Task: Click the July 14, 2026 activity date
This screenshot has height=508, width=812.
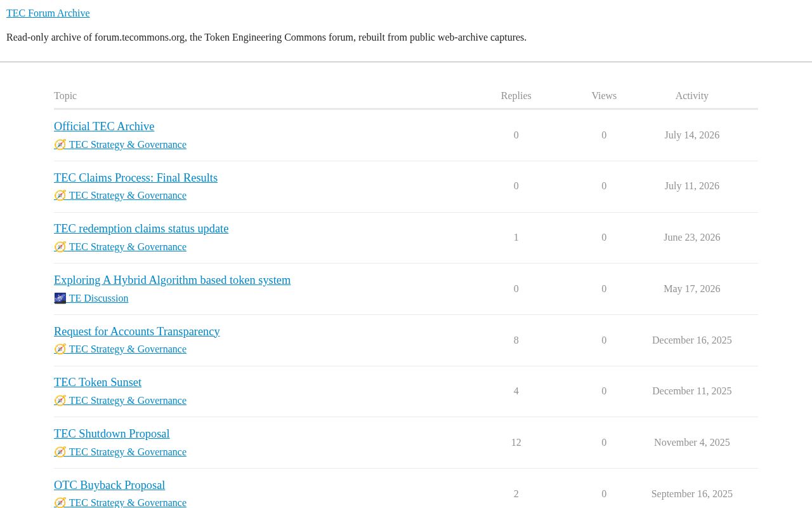Action: click(x=691, y=135)
